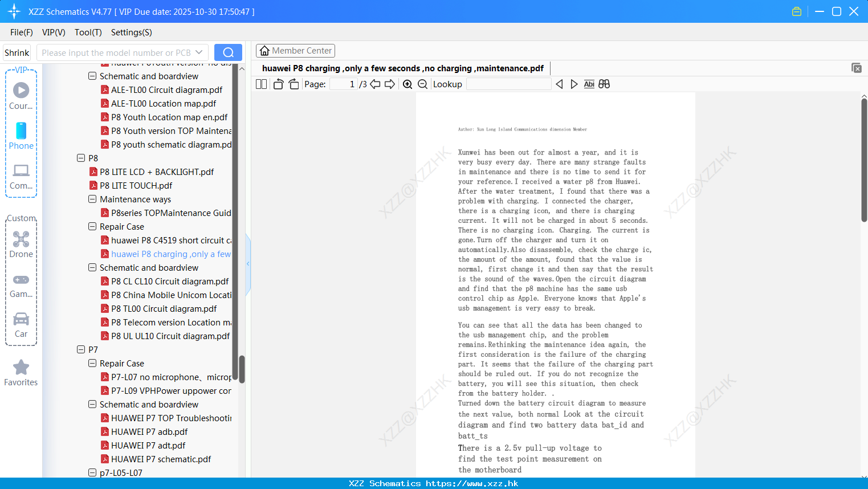Collapse Schematic and boardview above P8 CL CL10

[x=92, y=267]
